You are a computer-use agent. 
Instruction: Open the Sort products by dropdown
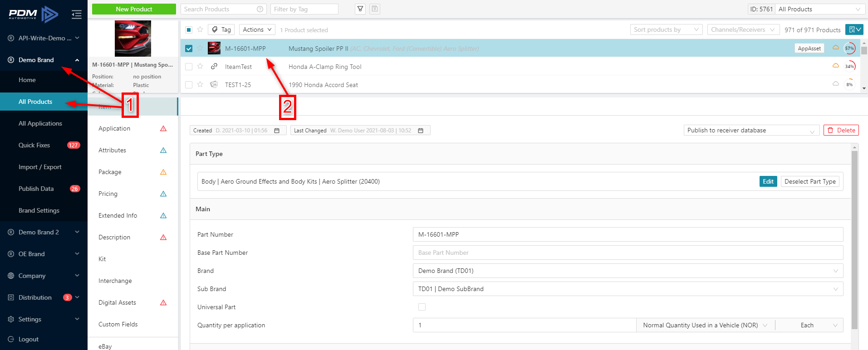point(666,29)
